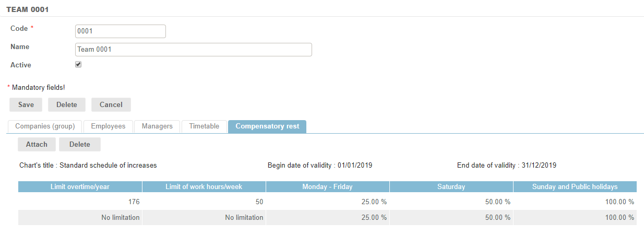Select the Compensatory rest tab
Image resolution: width=644 pixels, height=235 pixels.
tap(267, 126)
